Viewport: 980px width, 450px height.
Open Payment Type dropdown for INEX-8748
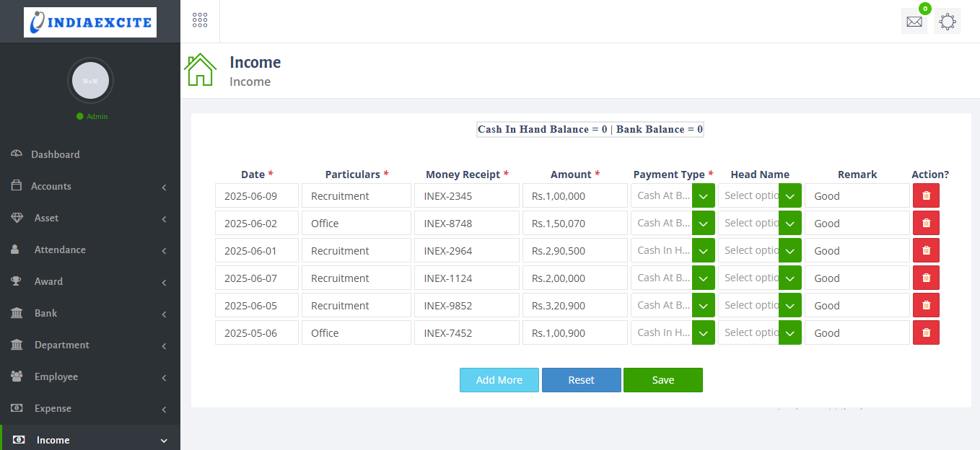point(703,224)
